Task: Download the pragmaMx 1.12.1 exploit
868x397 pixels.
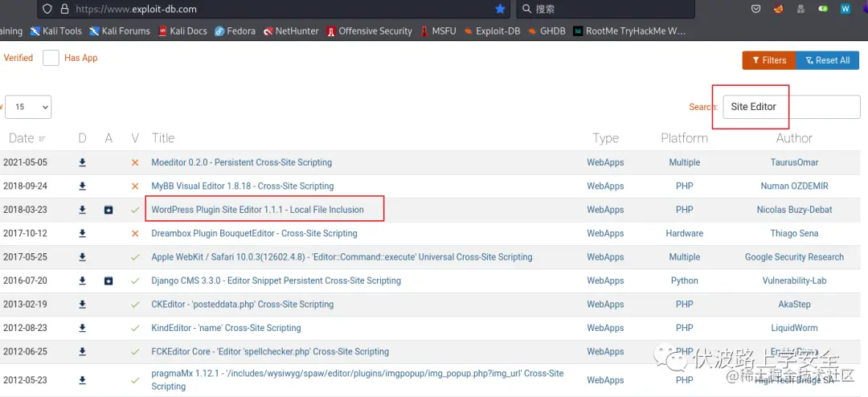Action: tap(82, 380)
